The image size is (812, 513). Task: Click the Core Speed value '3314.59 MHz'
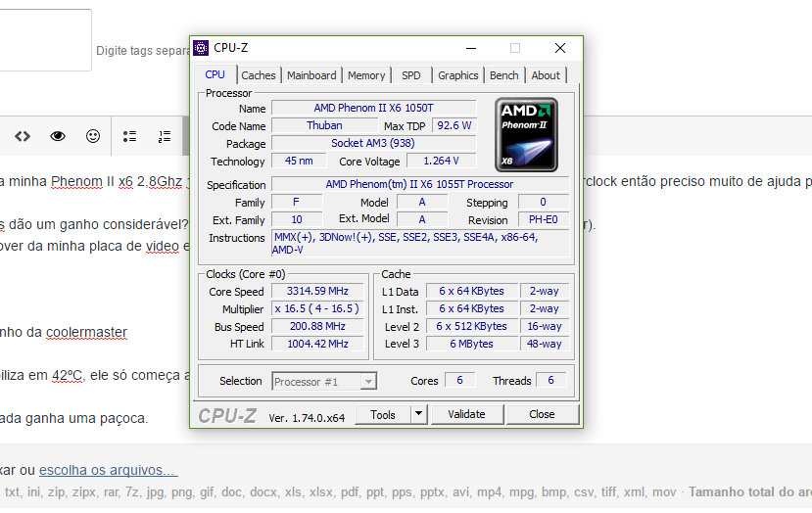pyautogui.click(x=317, y=291)
